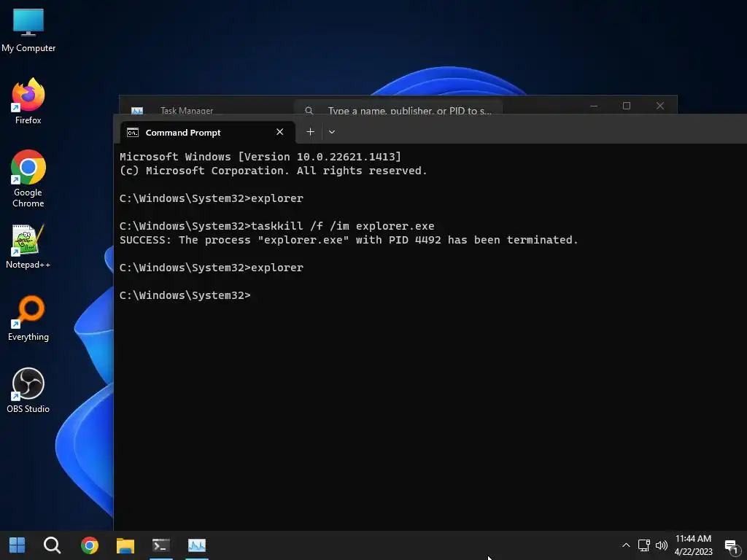Minimize the Task Manager window

pyautogui.click(x=594, y=106)
